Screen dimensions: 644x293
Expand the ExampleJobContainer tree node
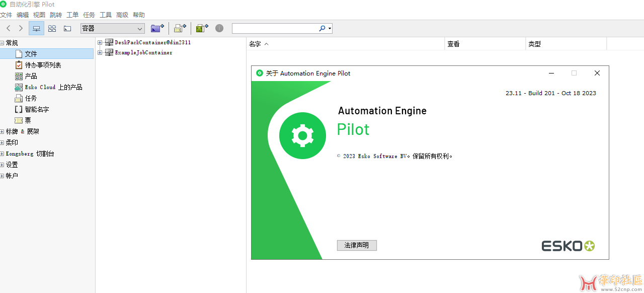(100, 53)
